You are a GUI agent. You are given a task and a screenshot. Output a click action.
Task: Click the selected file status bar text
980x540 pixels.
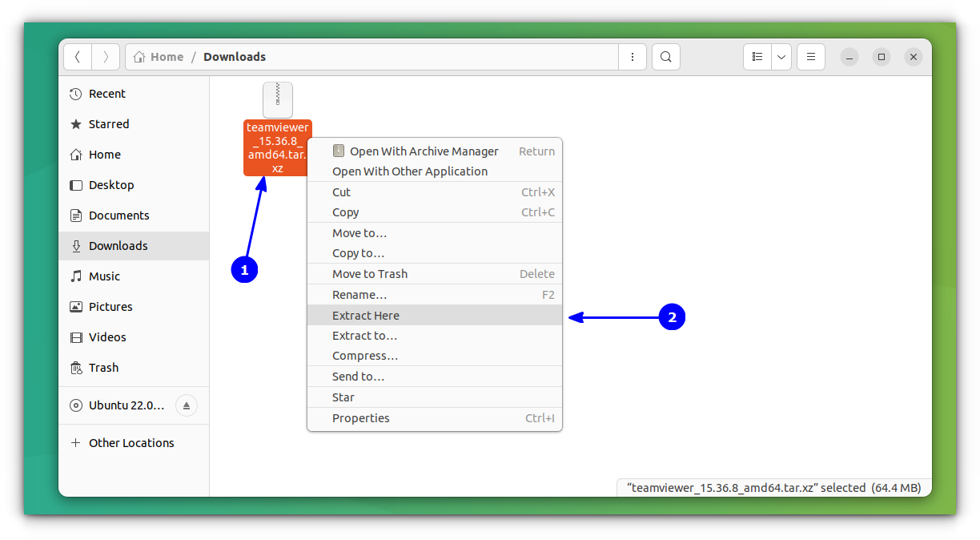774,487
